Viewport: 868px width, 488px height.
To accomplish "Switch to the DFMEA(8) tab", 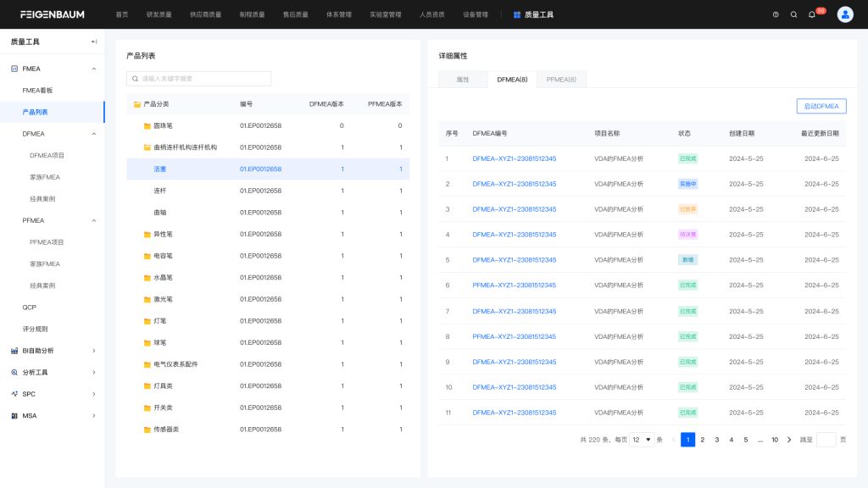I will 512,80.
